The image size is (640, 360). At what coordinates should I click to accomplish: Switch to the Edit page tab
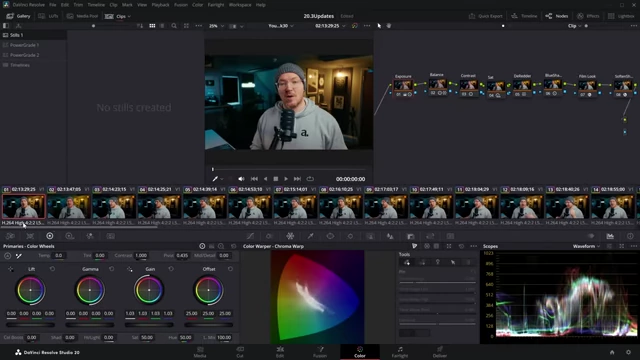pos(280,352)
